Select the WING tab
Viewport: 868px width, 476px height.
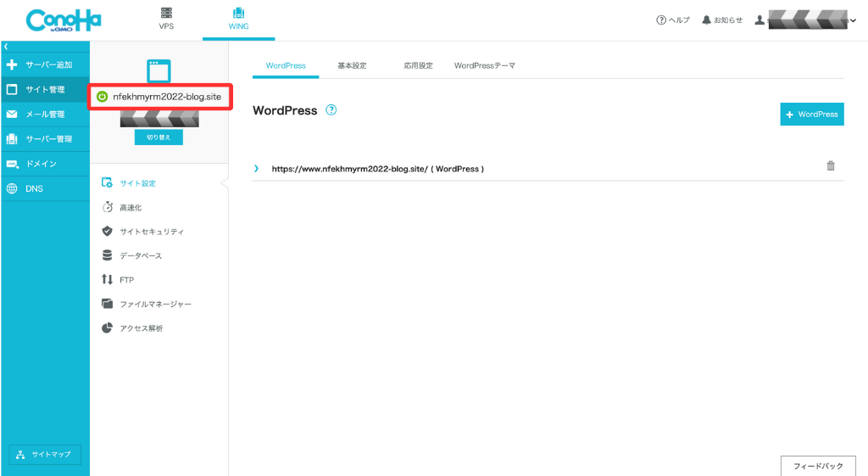click(x=238, y=19)
